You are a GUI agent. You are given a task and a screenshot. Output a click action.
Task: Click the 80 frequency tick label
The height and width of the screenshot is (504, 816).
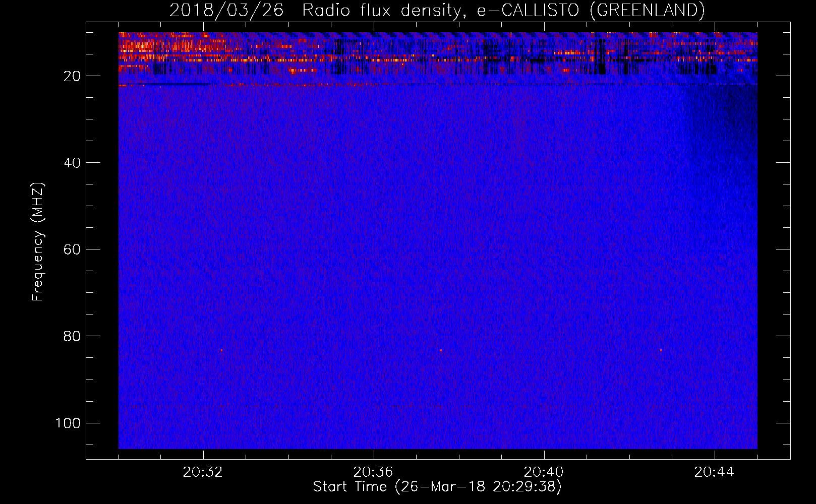pos(72,336)
